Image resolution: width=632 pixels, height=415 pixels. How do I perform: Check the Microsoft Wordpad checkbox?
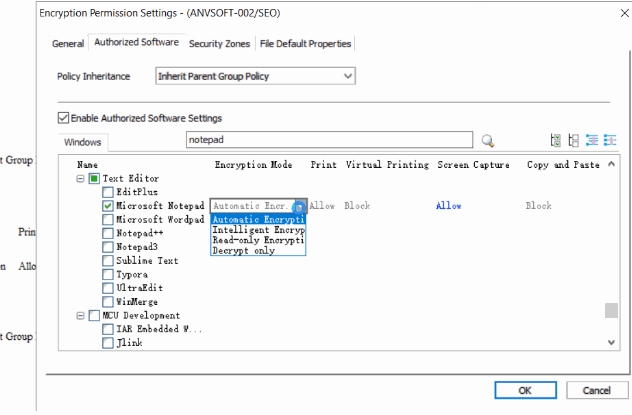point(108,220)
